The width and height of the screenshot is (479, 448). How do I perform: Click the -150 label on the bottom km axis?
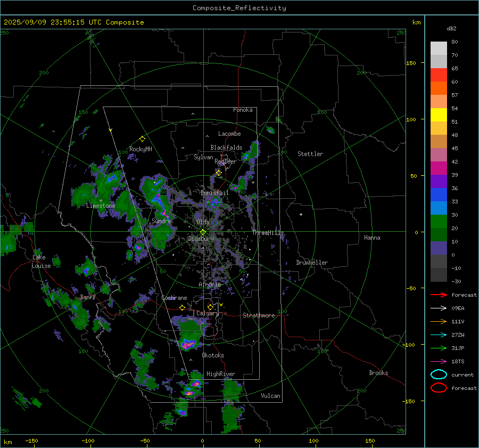31,441
